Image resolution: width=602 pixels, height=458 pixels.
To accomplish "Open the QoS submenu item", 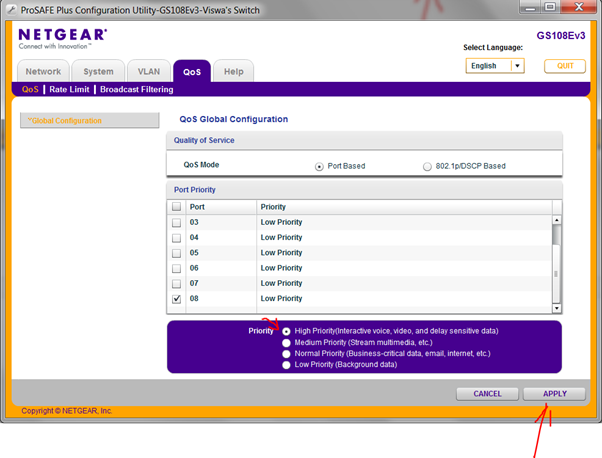I will tap(30, 89).
